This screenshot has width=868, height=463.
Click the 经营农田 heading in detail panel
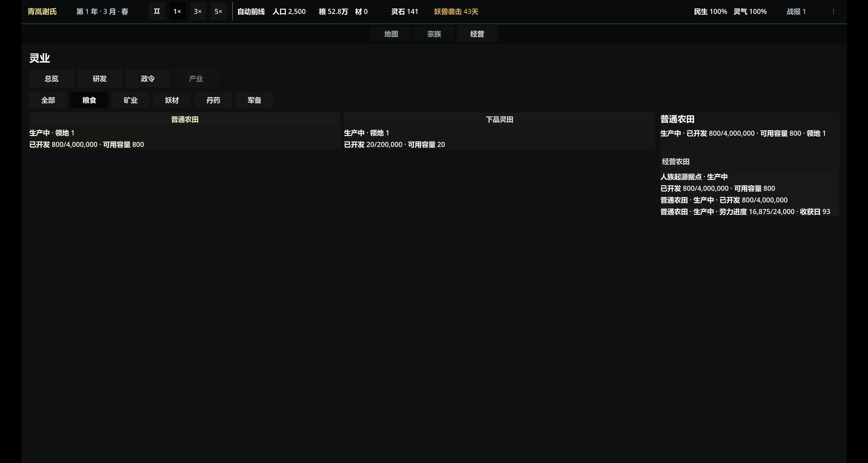676,162
